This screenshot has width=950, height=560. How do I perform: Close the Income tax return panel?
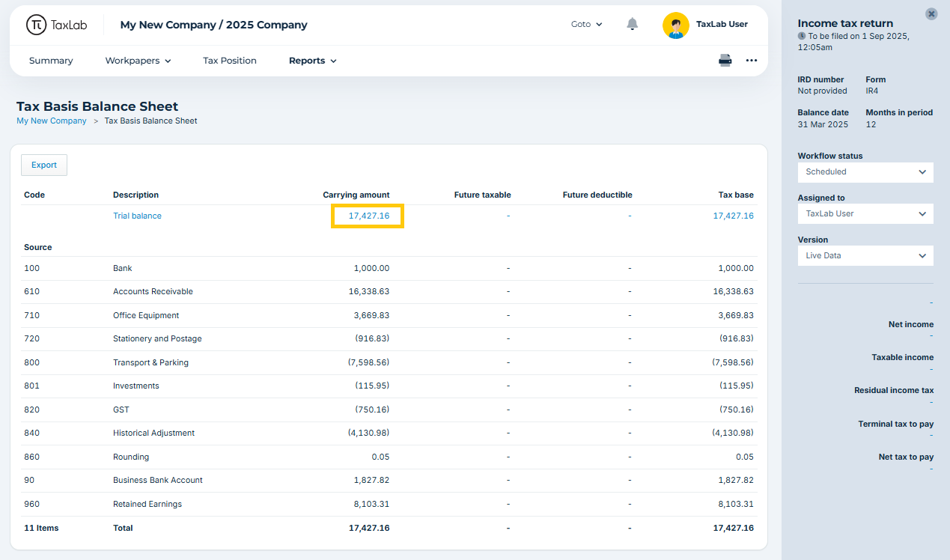[x=931, y=13]
